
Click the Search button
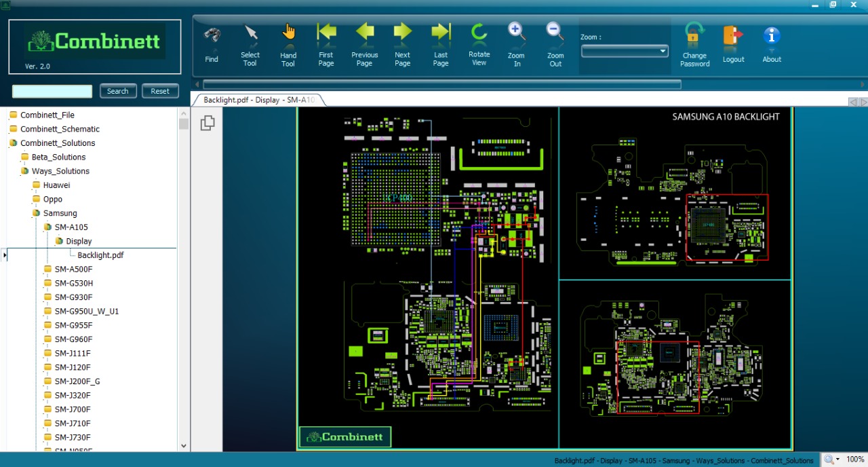(118, 91)
